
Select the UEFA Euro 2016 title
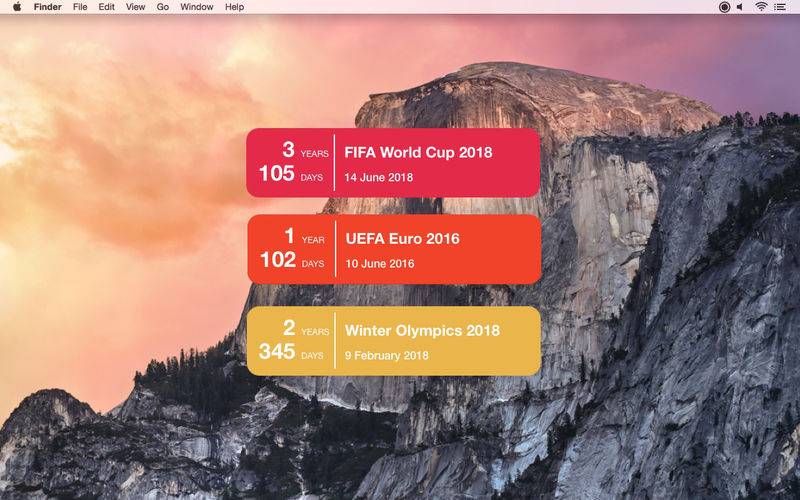point(403,239)
